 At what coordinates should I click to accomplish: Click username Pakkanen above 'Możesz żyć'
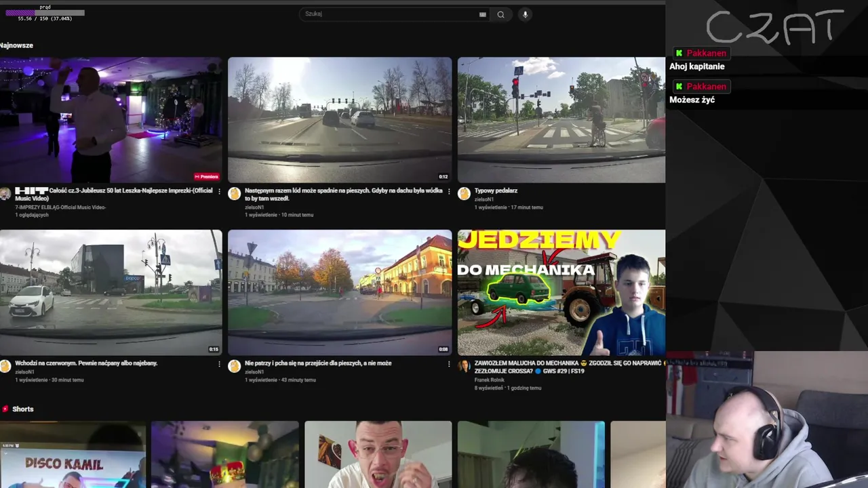[706, 86]
